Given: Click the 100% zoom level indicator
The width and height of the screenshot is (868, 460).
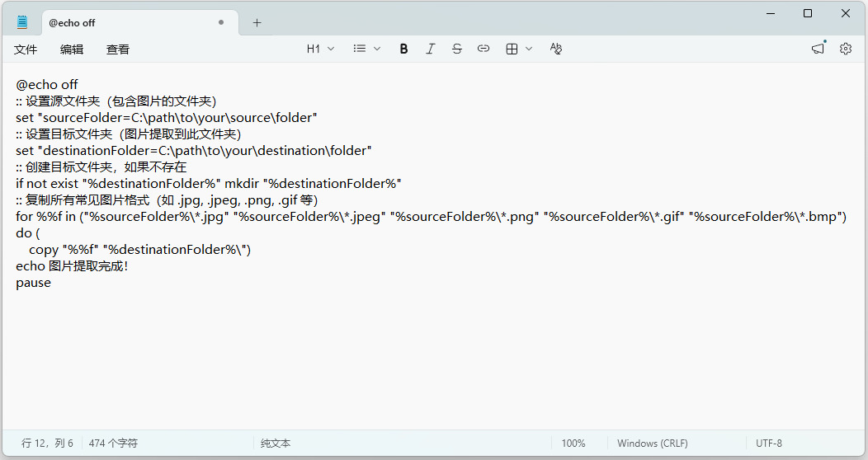Looking at the screenshot, I should coord(573,444).
